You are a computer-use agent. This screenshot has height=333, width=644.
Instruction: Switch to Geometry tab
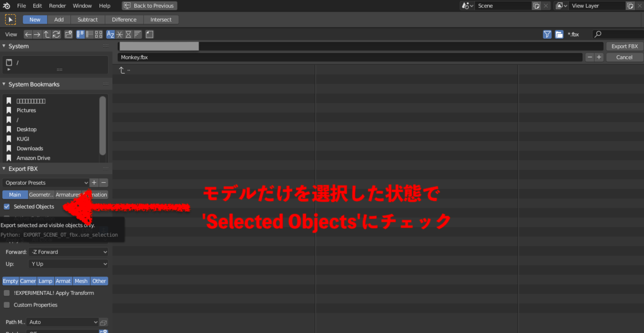point(41,194)
